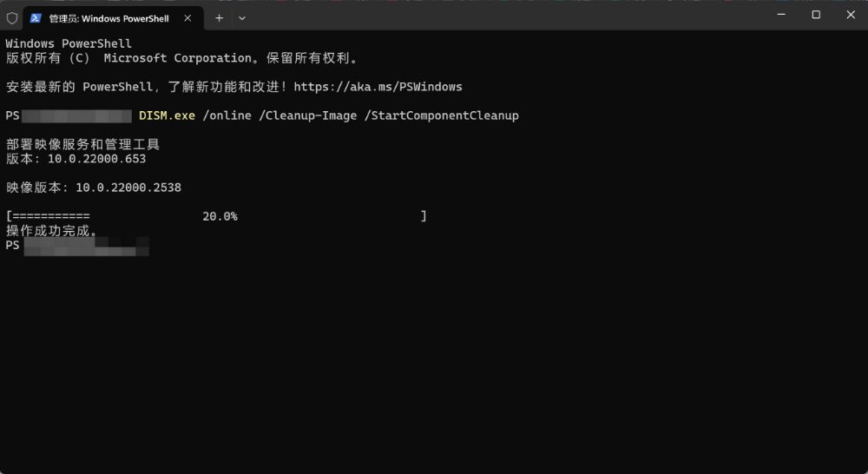Close the 管理员: Windows PowerShell tab
Viewport: 868px width, 474px height.
187,18
